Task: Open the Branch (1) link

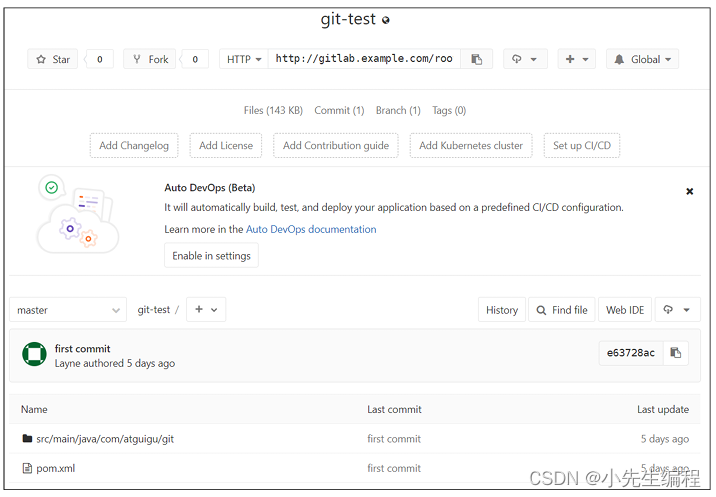Action: pos(398,111)
